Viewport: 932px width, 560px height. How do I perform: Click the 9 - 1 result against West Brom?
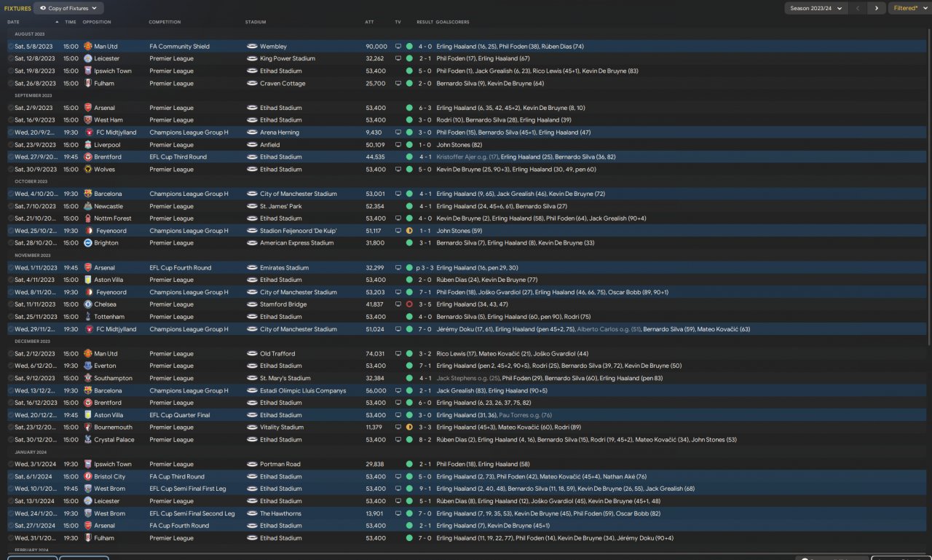pos(425,489)
